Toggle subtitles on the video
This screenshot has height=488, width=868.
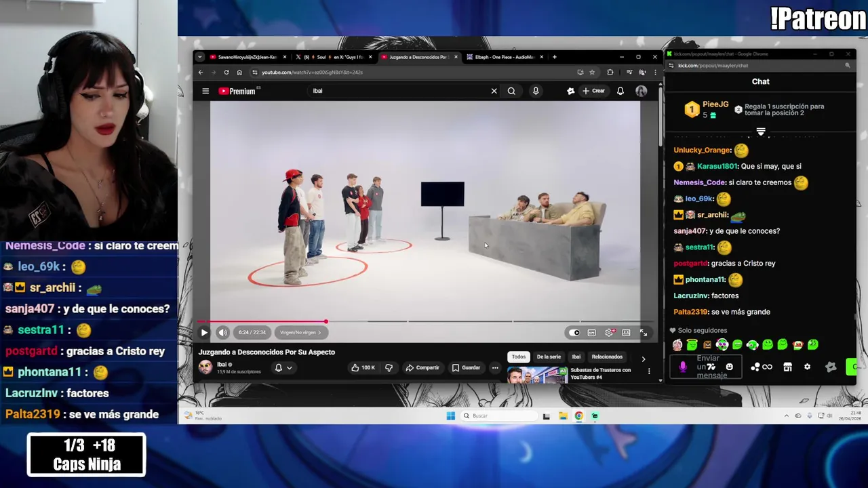[x=591, y=333]
